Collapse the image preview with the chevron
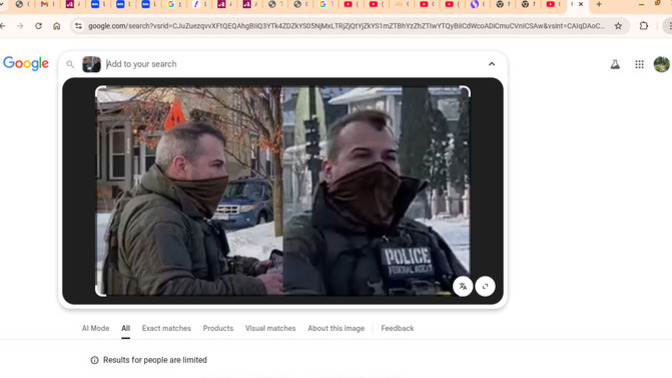The width and height of the screenshot is (672, 378). 492,64
